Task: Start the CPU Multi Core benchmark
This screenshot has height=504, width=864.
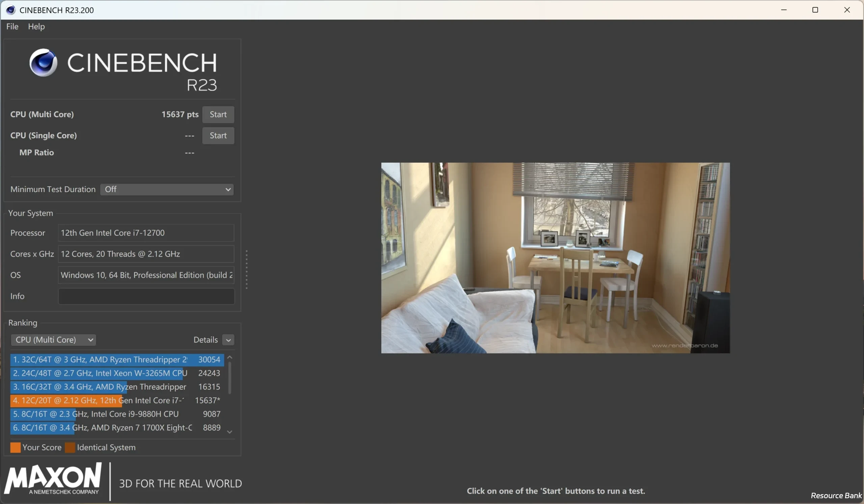Action: (218, 114)
